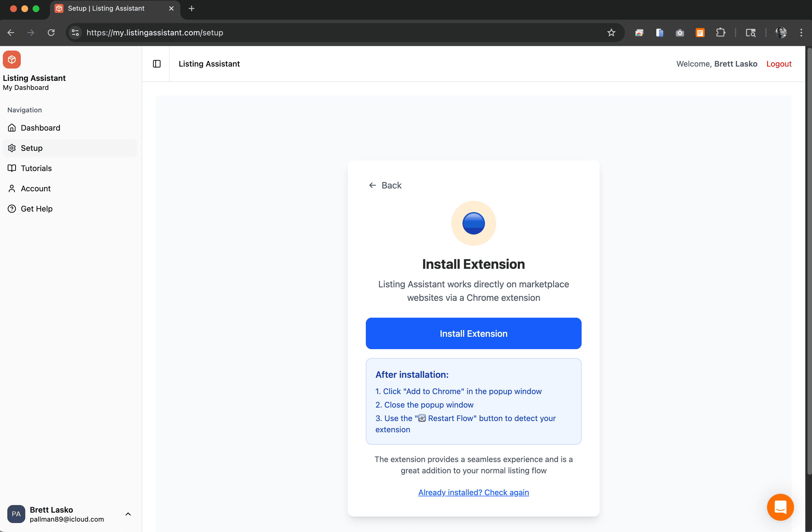
Task: Click the Install Extension button
Action: pyautogui.click(x=473, y=333)
